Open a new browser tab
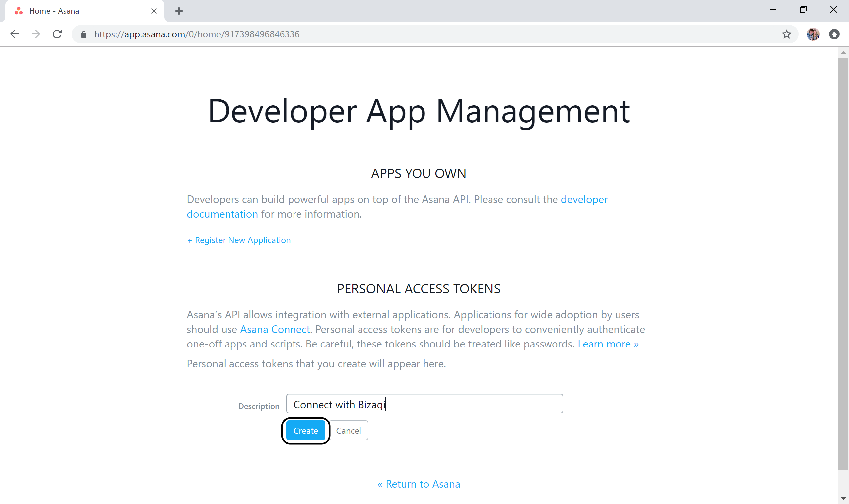 pos(179,11)
